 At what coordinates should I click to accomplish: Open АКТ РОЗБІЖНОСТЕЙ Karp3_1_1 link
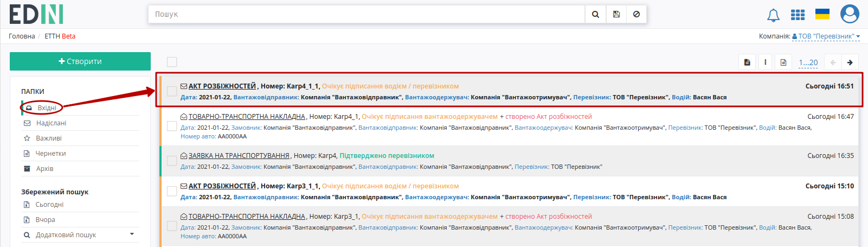pos(222,186)
